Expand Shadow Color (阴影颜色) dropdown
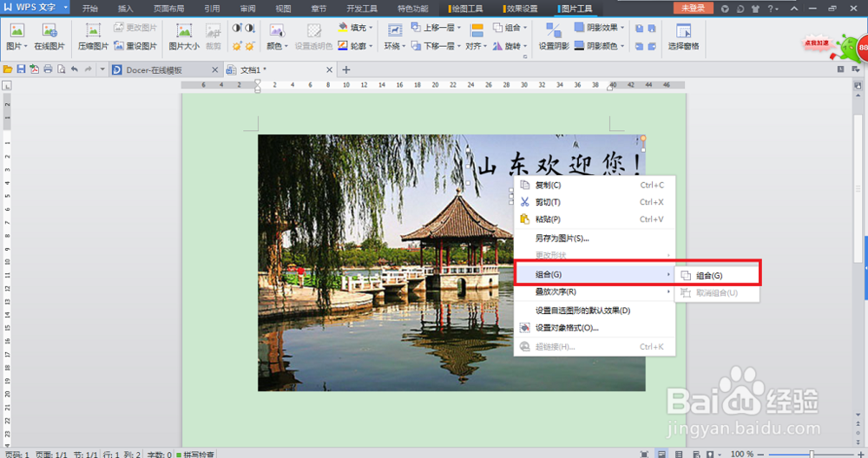 622,46
